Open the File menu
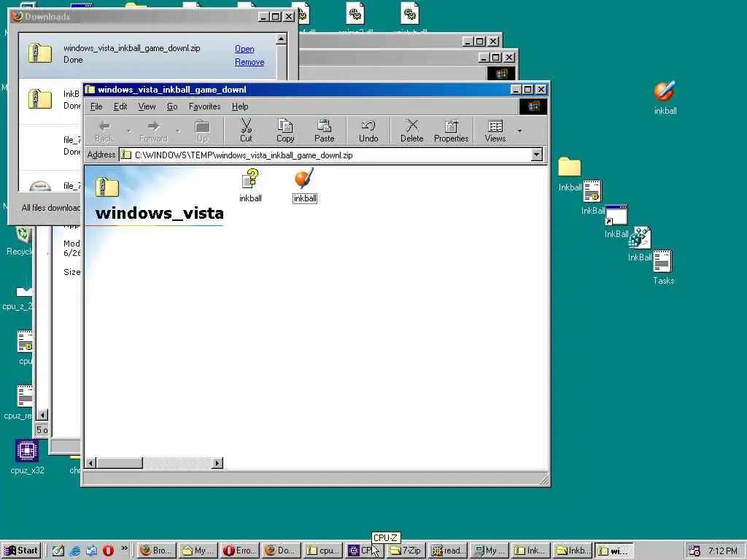Viewport: 747px width, 560px height. [96, 106]
